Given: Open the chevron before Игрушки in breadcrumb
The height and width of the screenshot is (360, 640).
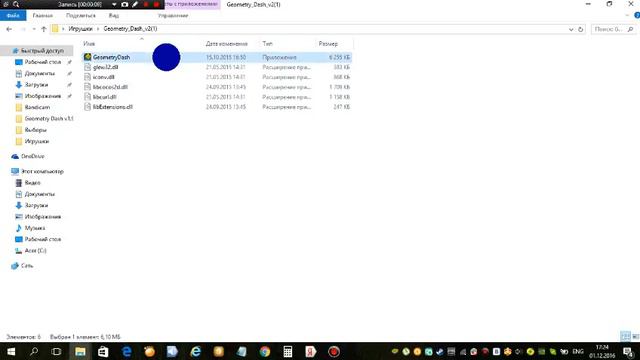Looking at the screenshot, I should [x=63, y=29].
